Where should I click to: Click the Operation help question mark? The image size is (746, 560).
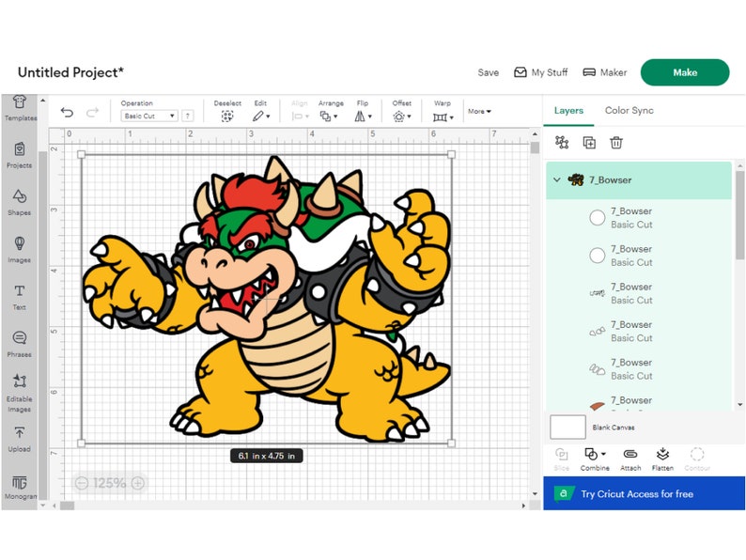188,117
